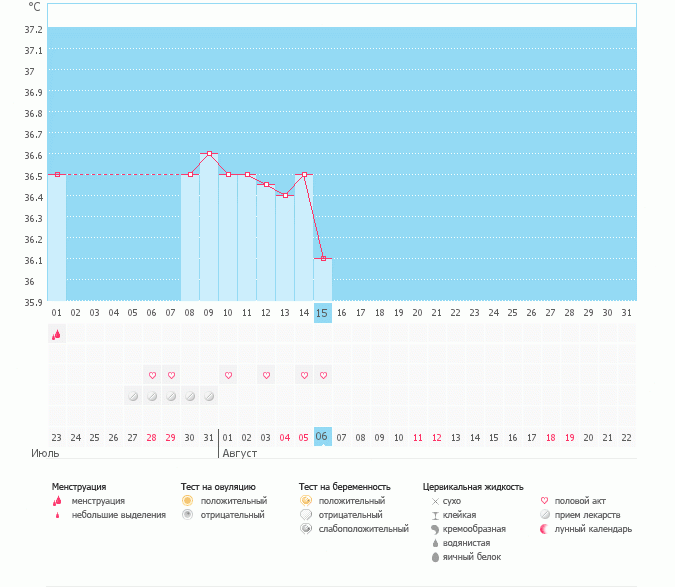Click the 'прием лекарств' legend label
Image resolution: width=675 pixels, height=587 pixels.
tap(580, 515)
